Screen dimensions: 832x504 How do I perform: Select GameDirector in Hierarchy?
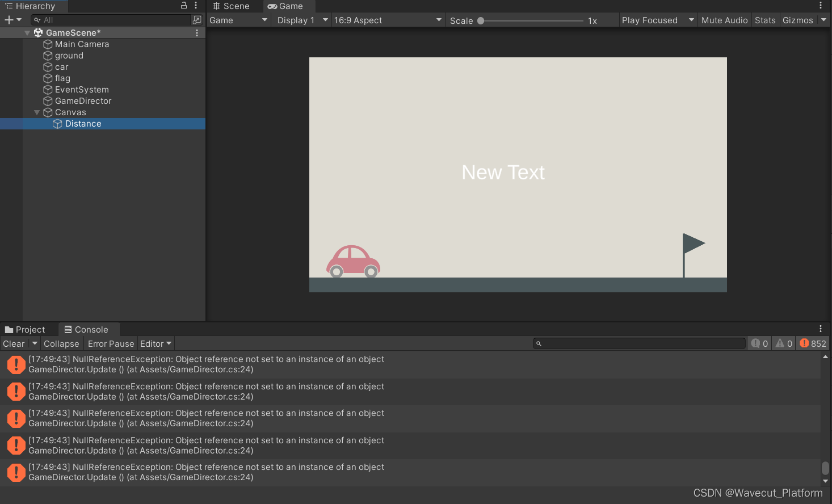pyautogui.click(x=83, y=101)
